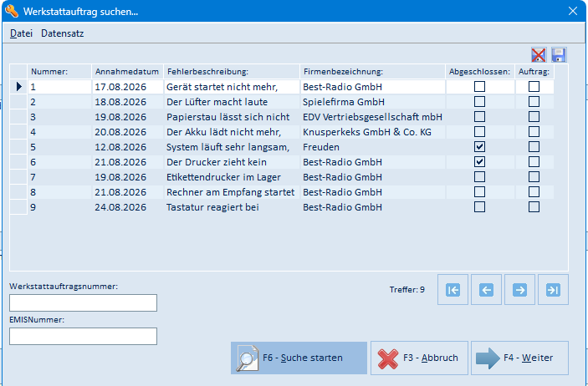Click the Auftrag column header

pos(534,72)
